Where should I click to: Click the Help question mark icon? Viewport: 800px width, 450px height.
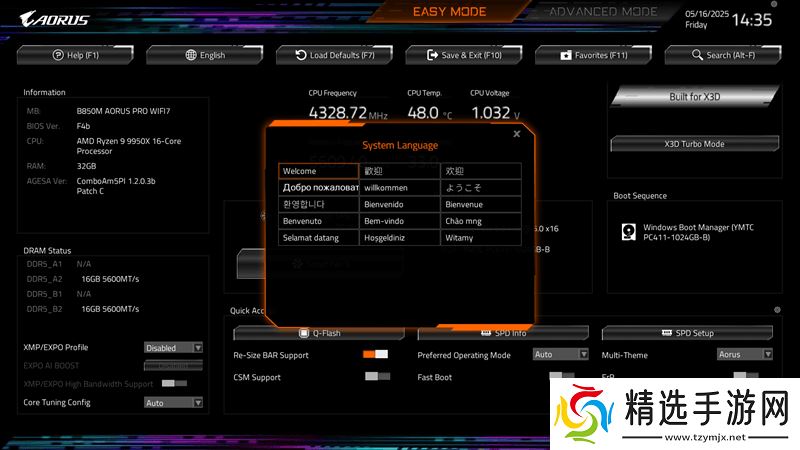click(x=58, y=55)
